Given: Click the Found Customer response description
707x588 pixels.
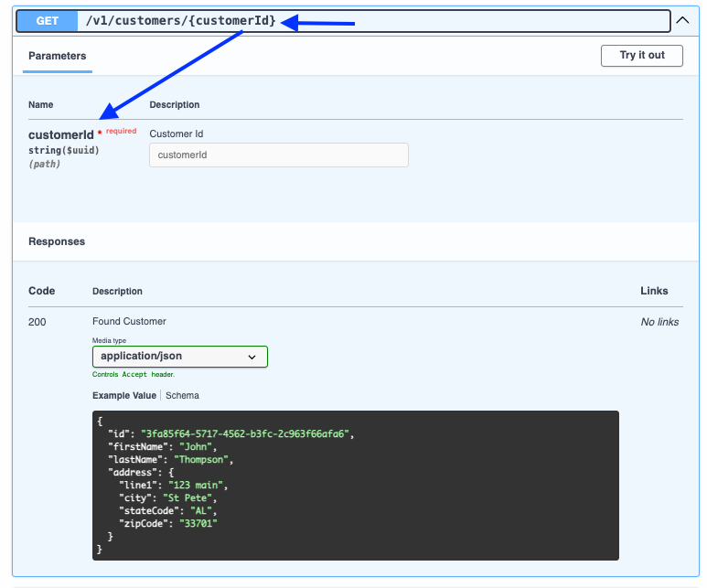Looking at the screenshot, I should [x=129, y=322].
